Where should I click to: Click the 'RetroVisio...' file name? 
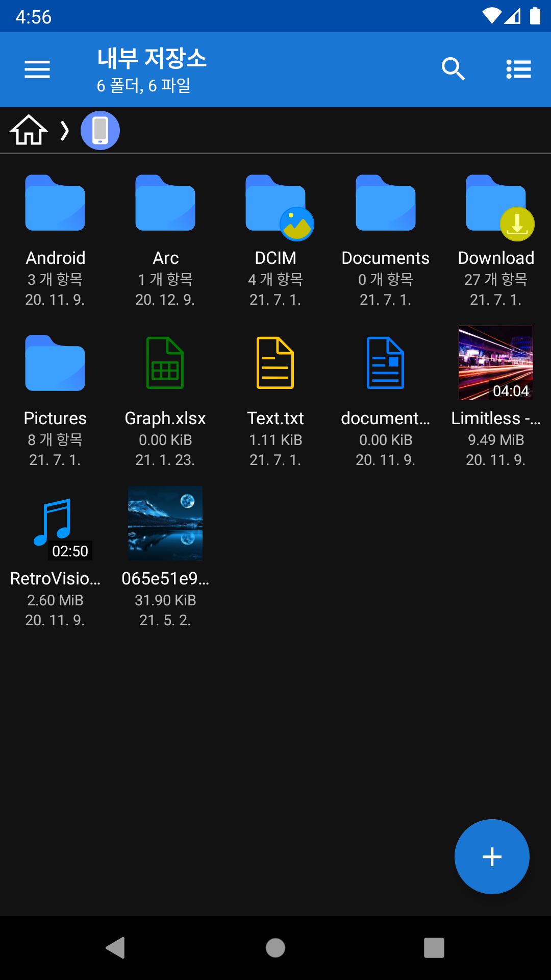point(55,579)
